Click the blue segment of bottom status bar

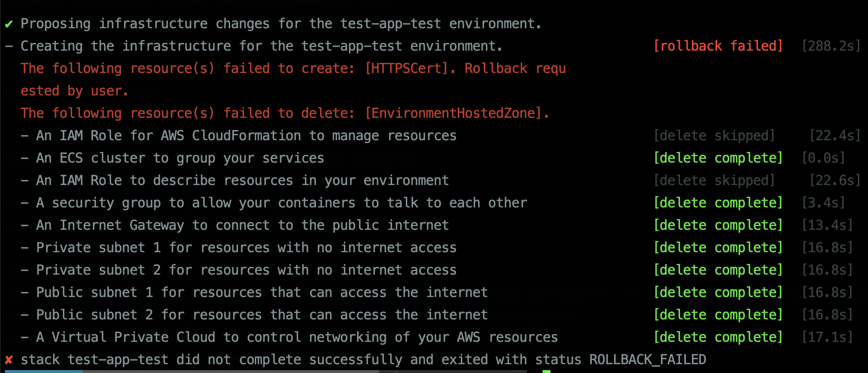(44, 372)
